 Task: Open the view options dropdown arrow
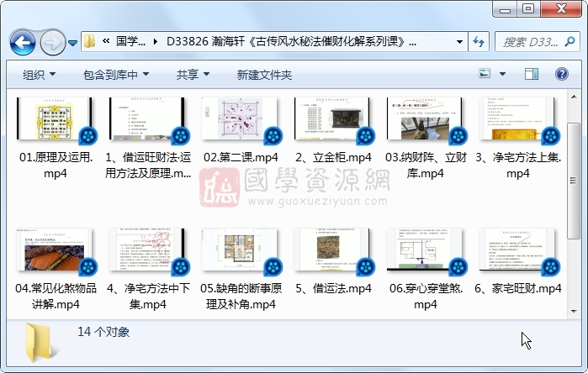coord(502,75)
